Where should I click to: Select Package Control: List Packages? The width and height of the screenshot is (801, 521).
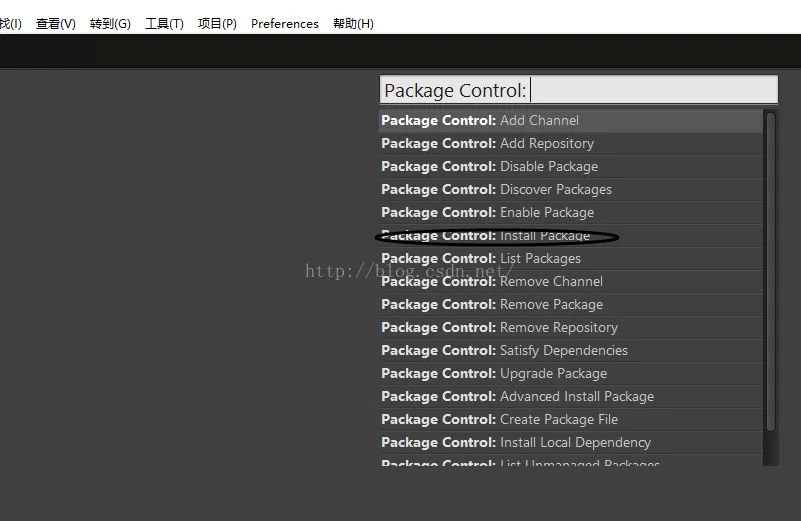570,259
